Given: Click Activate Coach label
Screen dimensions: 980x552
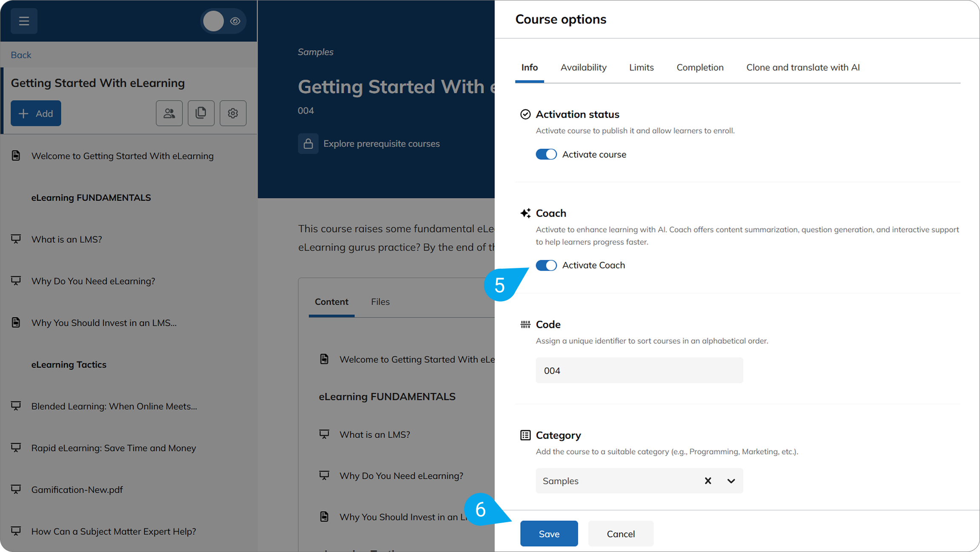Looking at the screenshot, I should click(593, 265).
